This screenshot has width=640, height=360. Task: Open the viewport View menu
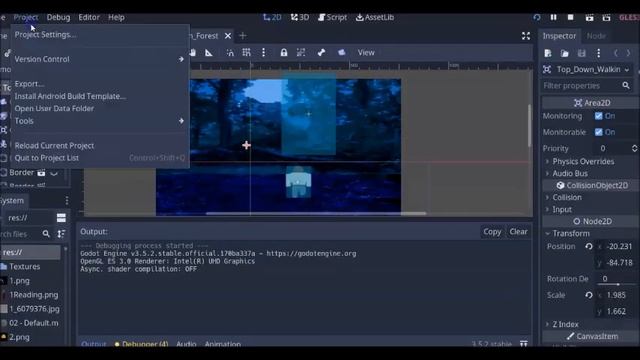tap(366, 53)
